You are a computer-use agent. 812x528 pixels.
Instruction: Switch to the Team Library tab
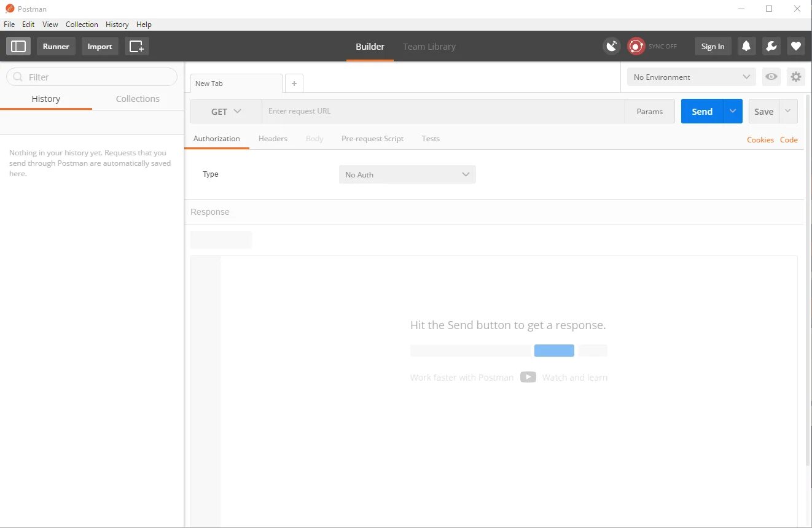[x=429, y=47]
